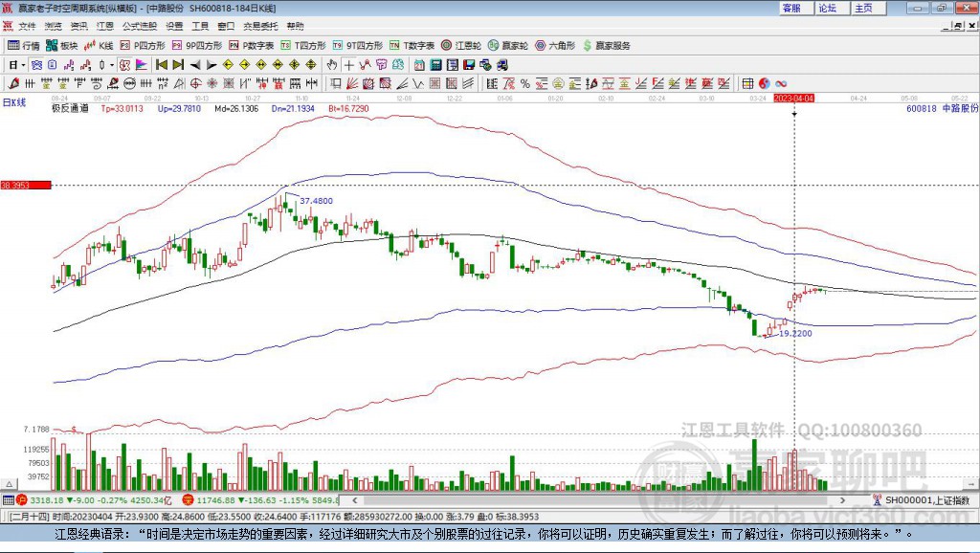
Task: Open the 9T四方形 tool
Action: [x=358, y=46]
